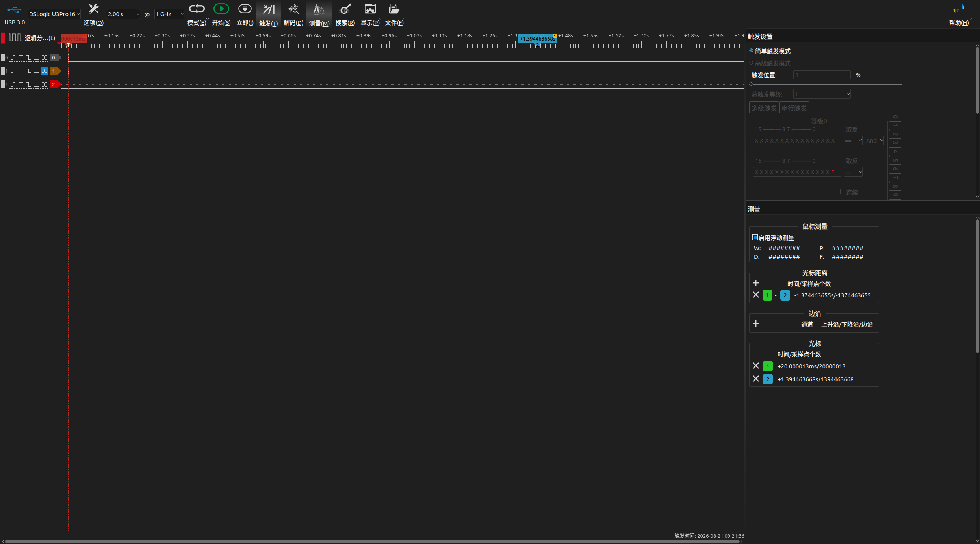The width and height of the screenshot is (980, 544).
Task: Set rising edge trigger on channel 2
Action: (x=13, y=84)
